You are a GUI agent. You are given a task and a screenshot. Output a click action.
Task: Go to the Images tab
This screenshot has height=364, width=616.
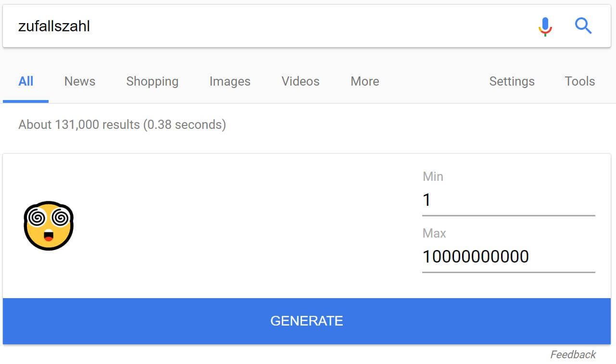[x=230, y=81]
